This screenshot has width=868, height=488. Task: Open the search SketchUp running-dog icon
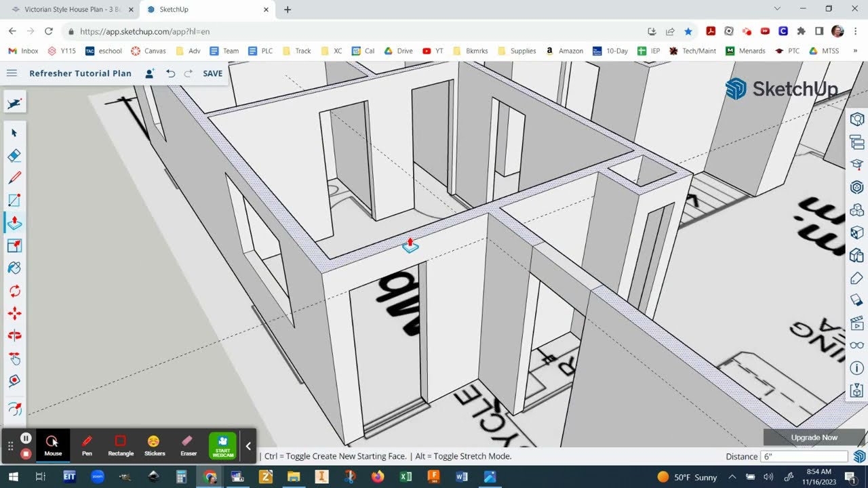coord(14,103)
